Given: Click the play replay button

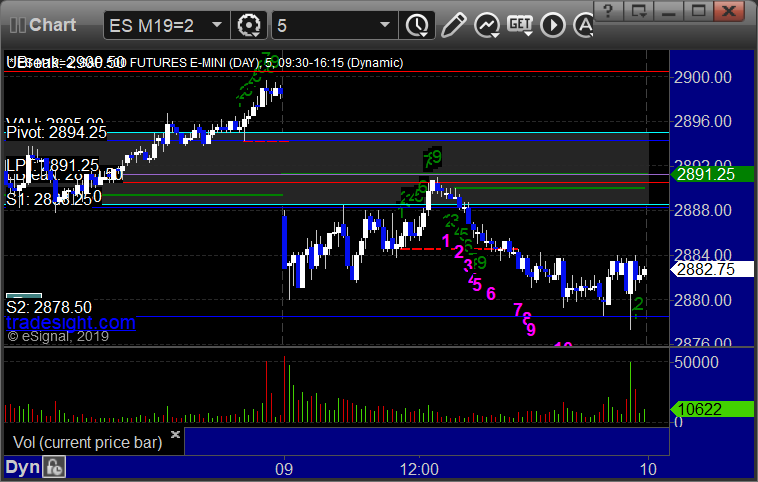Looking at the screenshot, I should [553, 25].
